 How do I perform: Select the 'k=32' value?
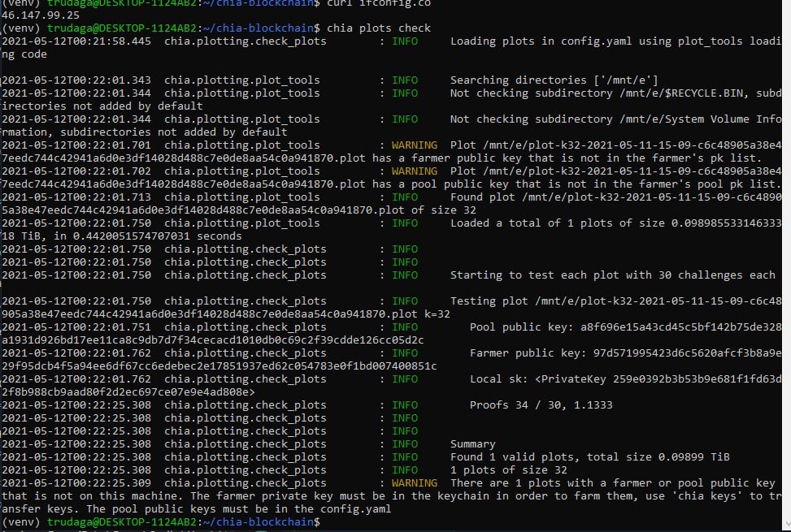[x=437, y=314]
